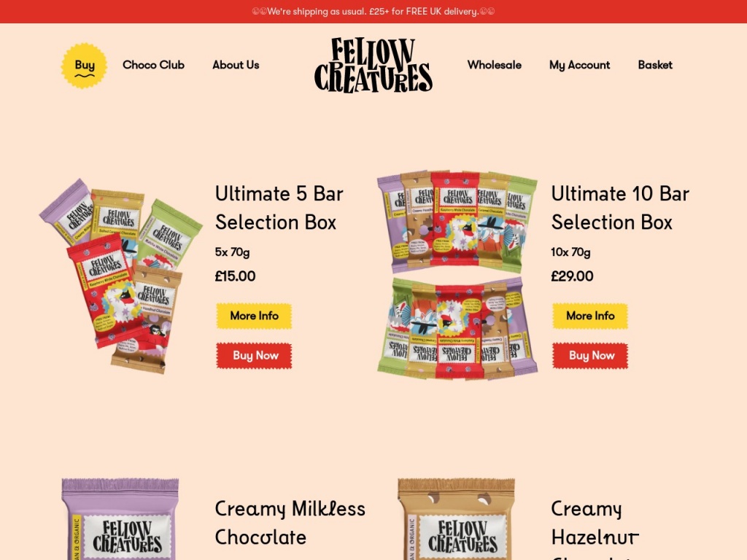Open the Creamy Milkless Chocolate title
Image resolution: width=747 pixels, height=560 pixels.
tap(290, 523)
